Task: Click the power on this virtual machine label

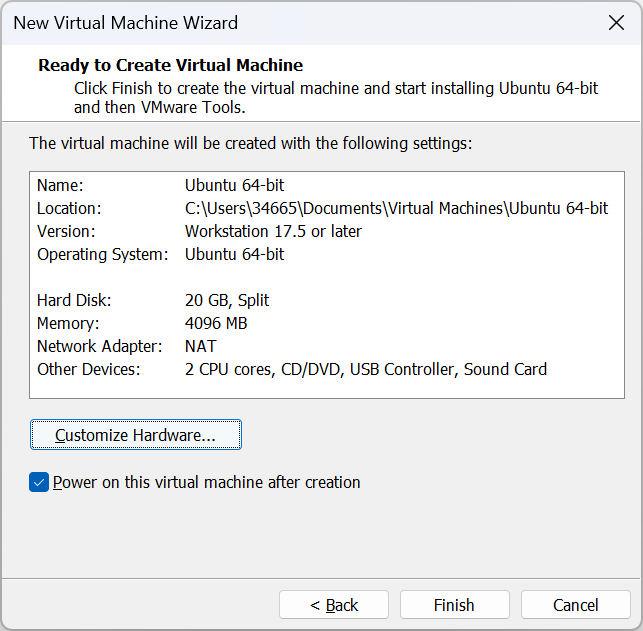Action: 206,482
